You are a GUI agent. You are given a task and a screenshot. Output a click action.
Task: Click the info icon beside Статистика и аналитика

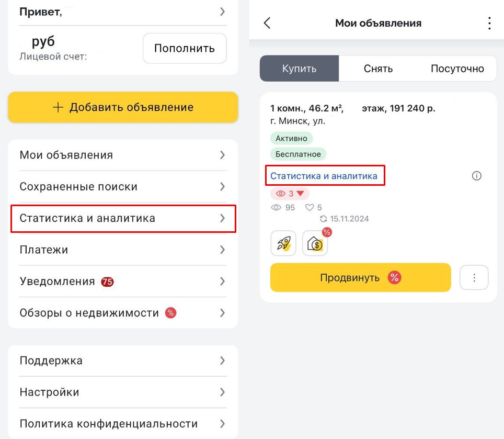(x=476, y=176)
